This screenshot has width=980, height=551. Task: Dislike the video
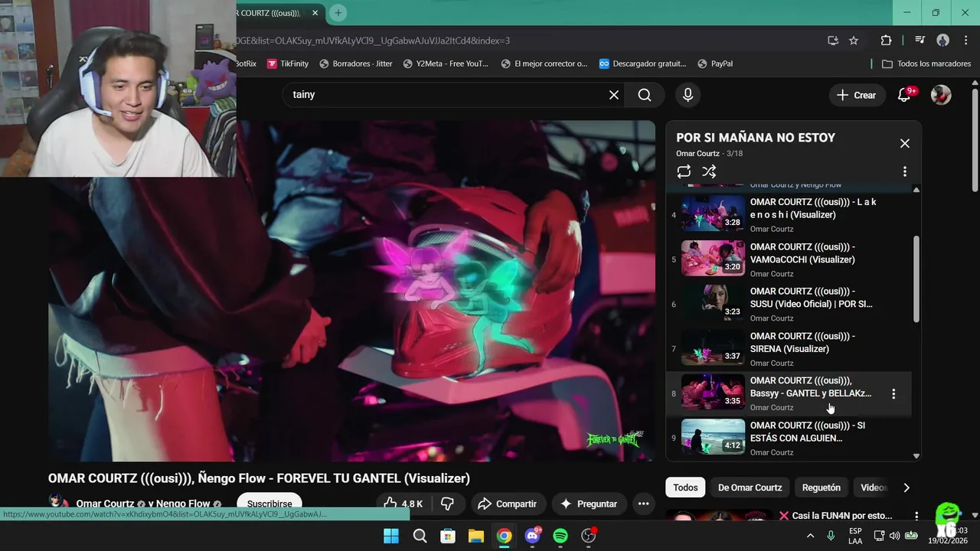pyautogui.click(x=448, y=504)
